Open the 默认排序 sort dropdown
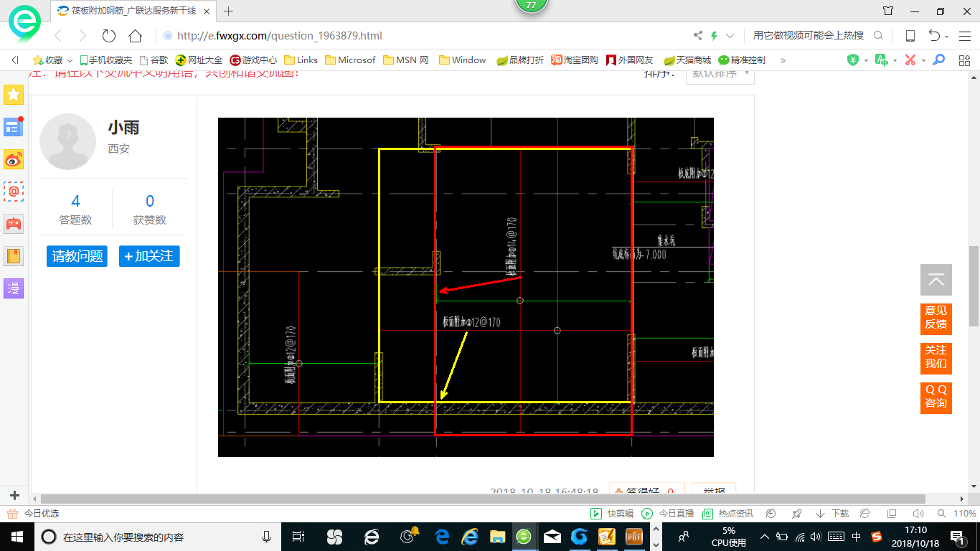The image size is (980, 551). [720, 74]
